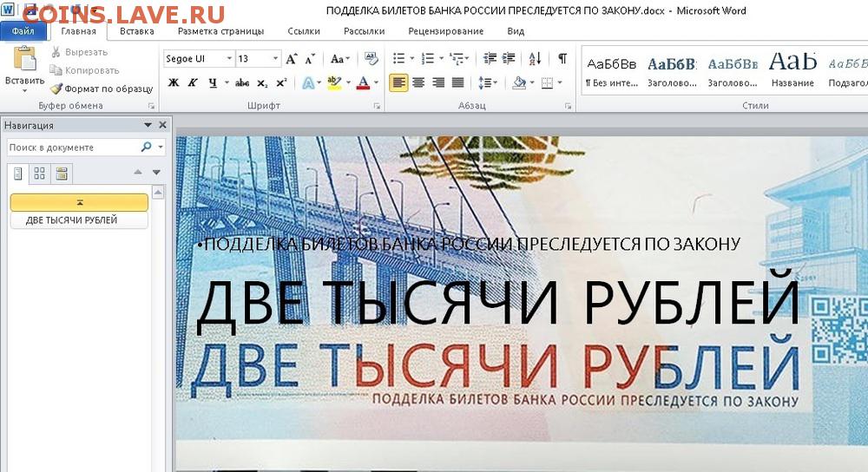Select ДВЕ ТЫСЯЧИ РУБЛЕЙ heading in navigation
Viewport: 868px width, 472px height.
pyautogui.click(x=79, y=220)
